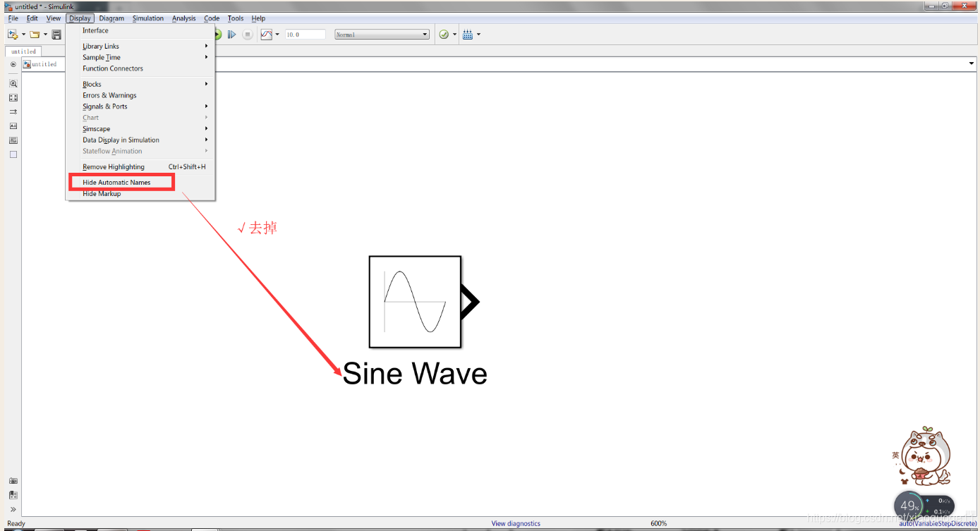Select Function Connectors menu entry

pos(140,68)
